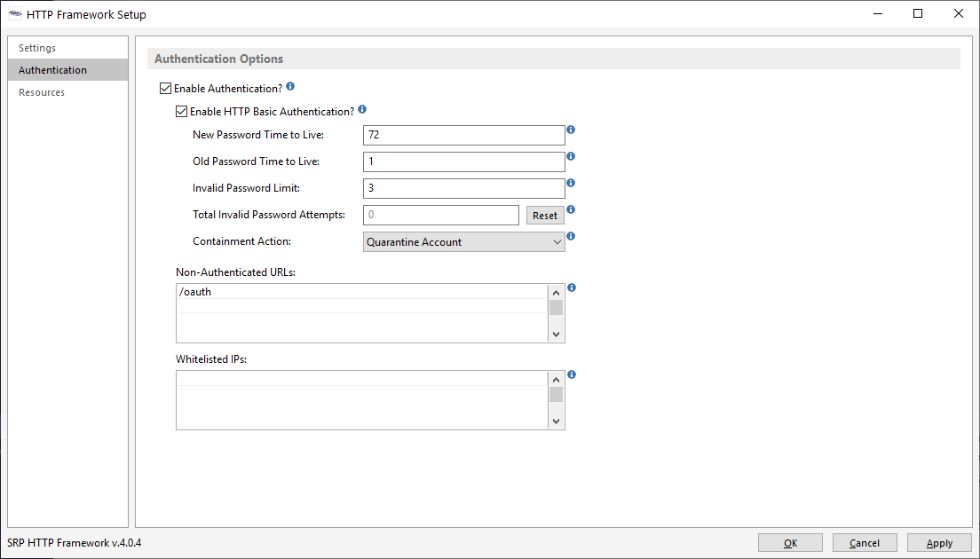Click info icon for Invalid Password Limit

coord(571,183)
